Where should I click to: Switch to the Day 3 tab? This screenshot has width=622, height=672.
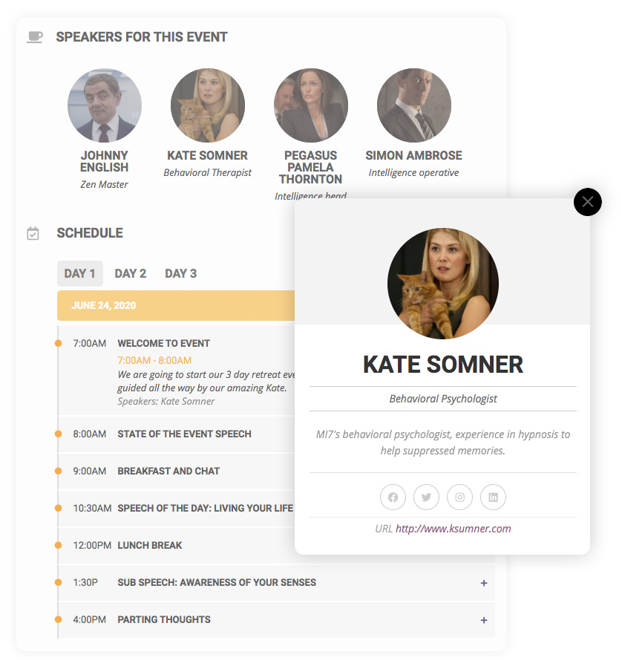click(180, 273)
